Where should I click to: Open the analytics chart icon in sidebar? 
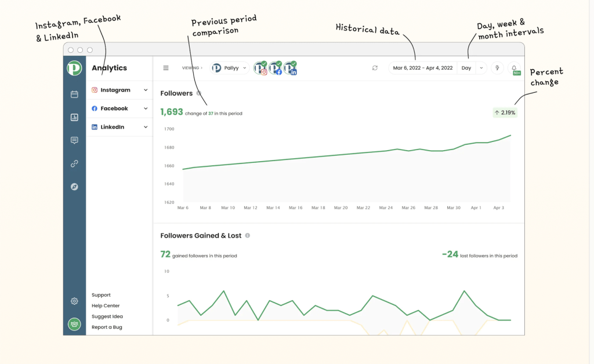tap(74, 118)
